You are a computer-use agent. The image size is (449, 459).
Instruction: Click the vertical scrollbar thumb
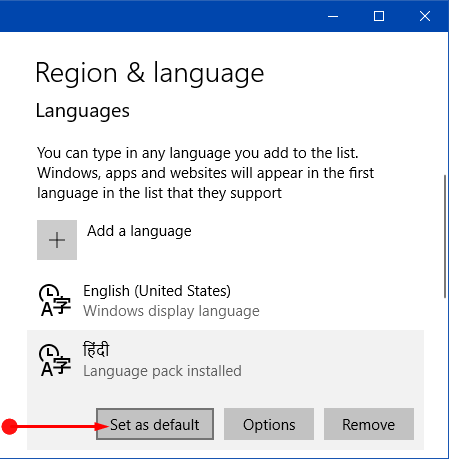pyautogui.click(x=445, y=236)
